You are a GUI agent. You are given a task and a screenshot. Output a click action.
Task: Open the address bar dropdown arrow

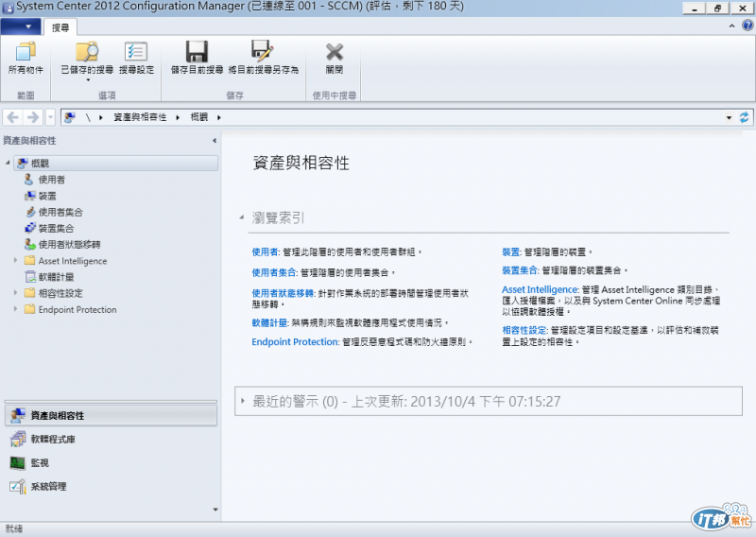click(x=729, y=118)
